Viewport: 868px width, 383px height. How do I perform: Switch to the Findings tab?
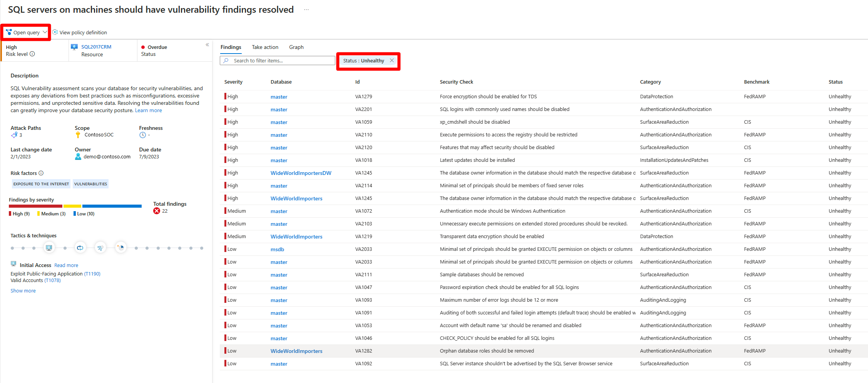pos(231,47)
